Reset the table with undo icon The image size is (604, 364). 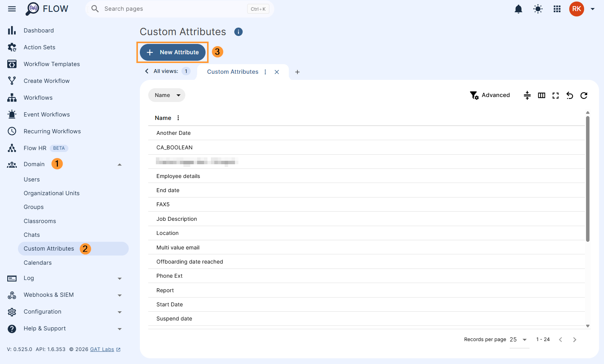coord(570,95)
